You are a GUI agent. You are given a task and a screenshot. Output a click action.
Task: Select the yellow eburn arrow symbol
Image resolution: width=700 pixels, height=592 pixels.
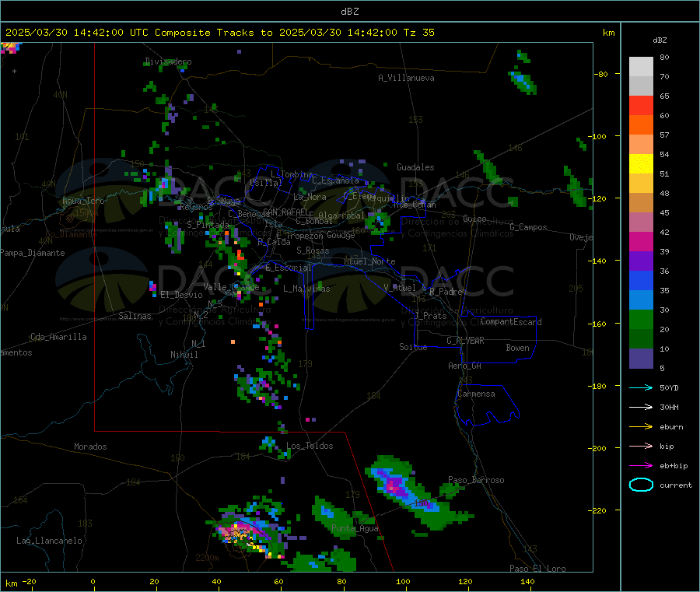coord(641,427)
